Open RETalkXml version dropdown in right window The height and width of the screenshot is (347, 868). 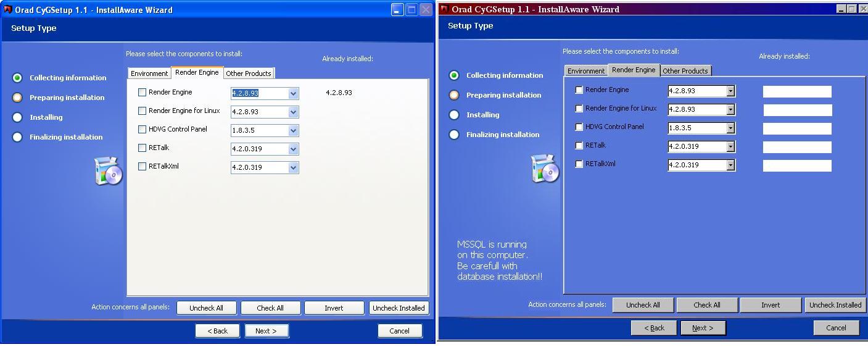click(730, 165)
